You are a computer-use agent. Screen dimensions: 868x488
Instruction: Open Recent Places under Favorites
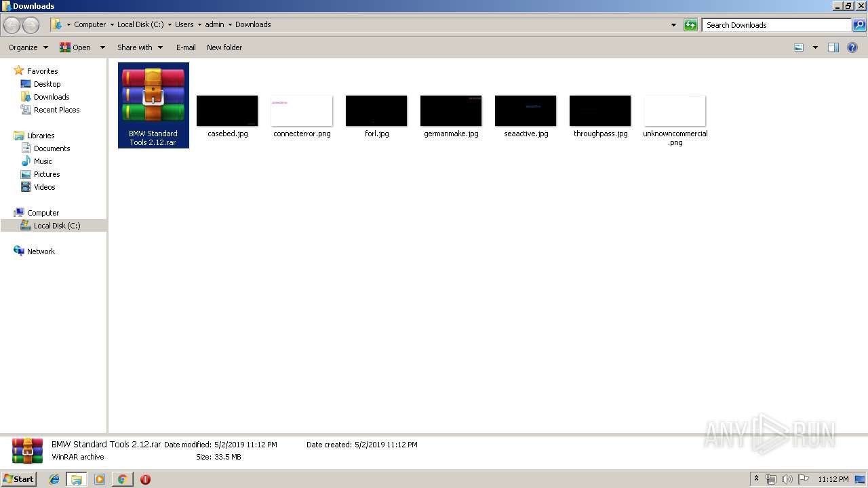point(56,110)
